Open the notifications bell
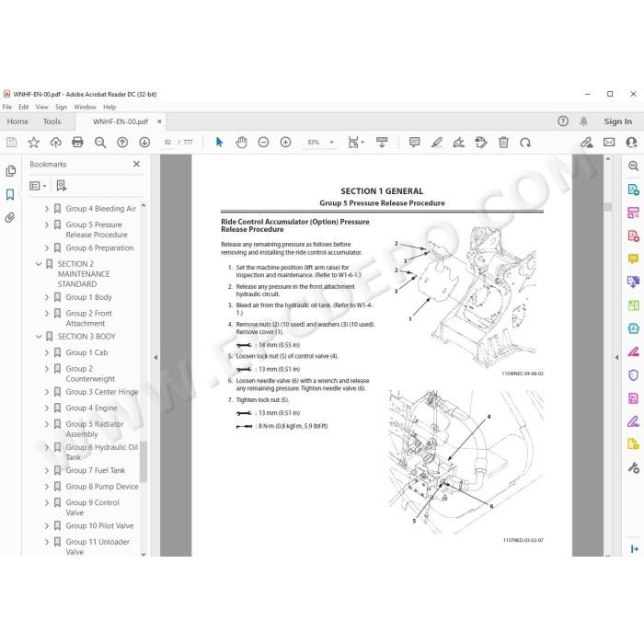 [x=583, y=121]
